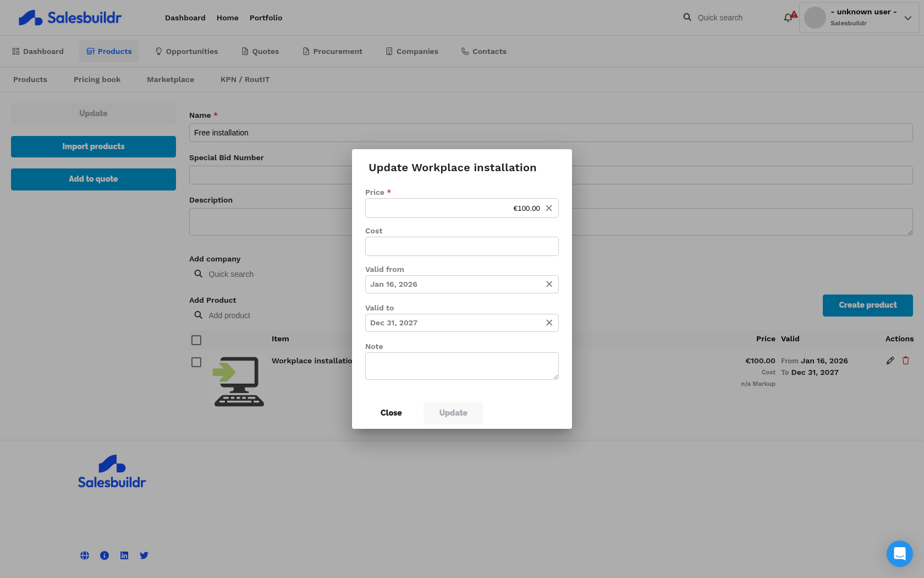Screen dimensions: 924x578
Task: Go to KPN / RoutIT sub-tab
Action: (x=245, y=79)
